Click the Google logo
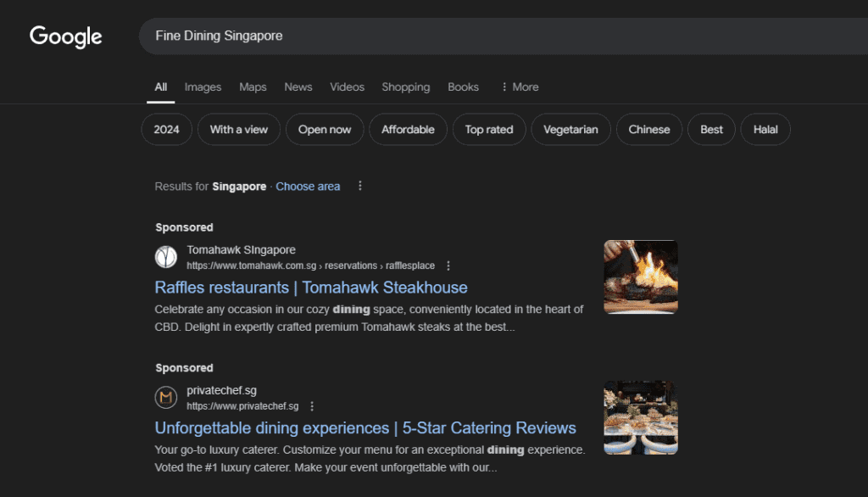This screenshot has width=868, height=497. pyautogui.click(x=66, y=36)
